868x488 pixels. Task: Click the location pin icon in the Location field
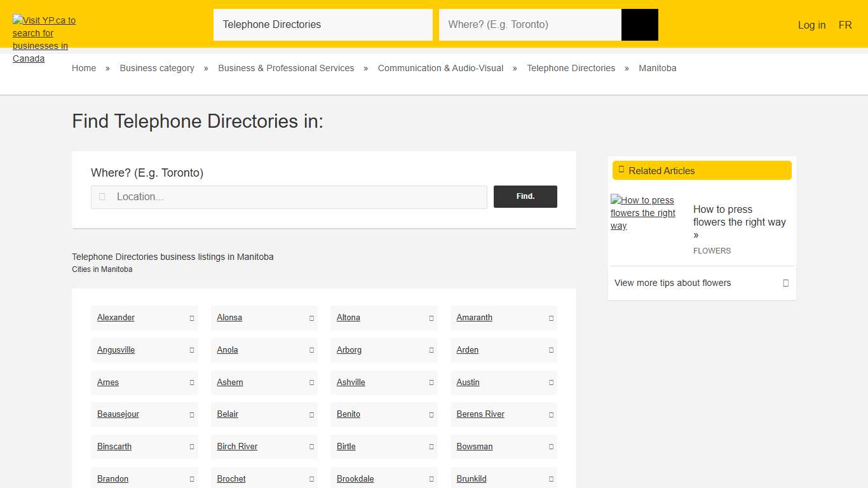(x=102, y=197)
